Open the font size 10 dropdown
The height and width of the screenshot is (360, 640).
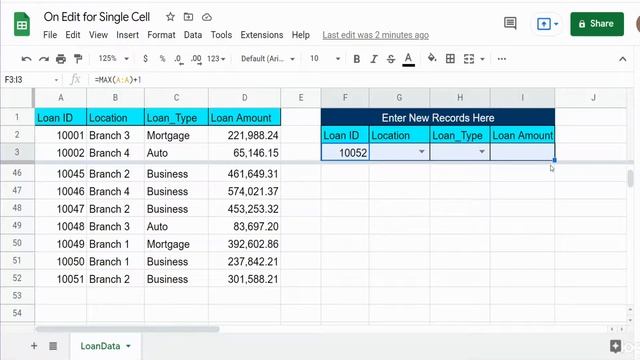[x=325, y=59]
